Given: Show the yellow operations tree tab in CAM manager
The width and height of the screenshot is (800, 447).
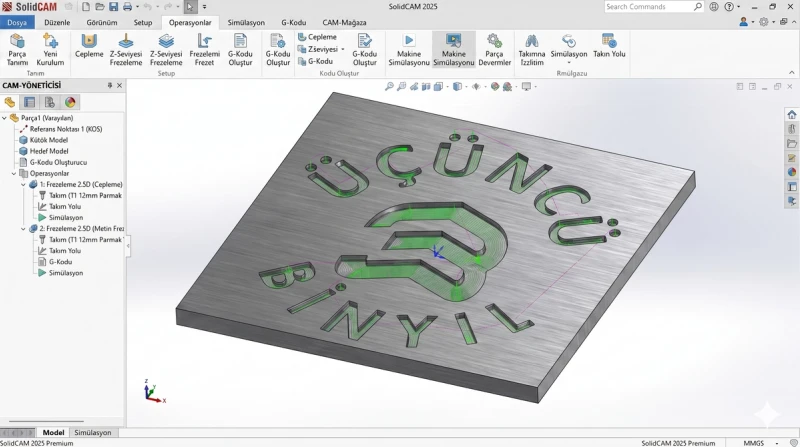Looking at the screenshot, I should point(10,103).
